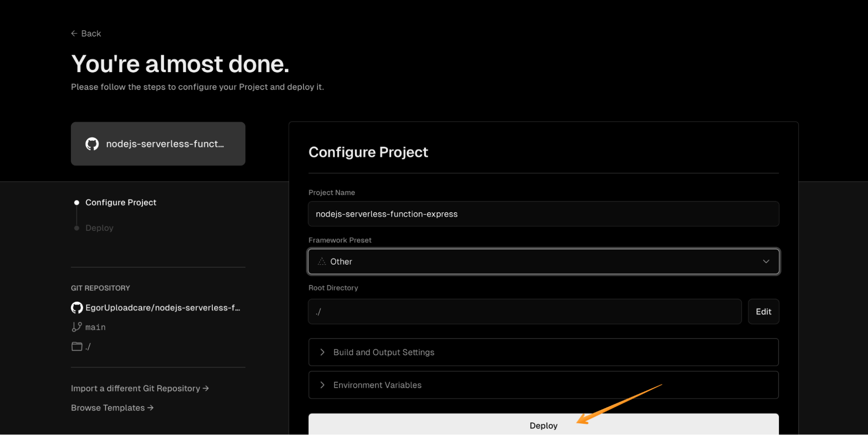Click the GitHub icon on the repository card
868x435 pixels.
click(x=92, y=144)
